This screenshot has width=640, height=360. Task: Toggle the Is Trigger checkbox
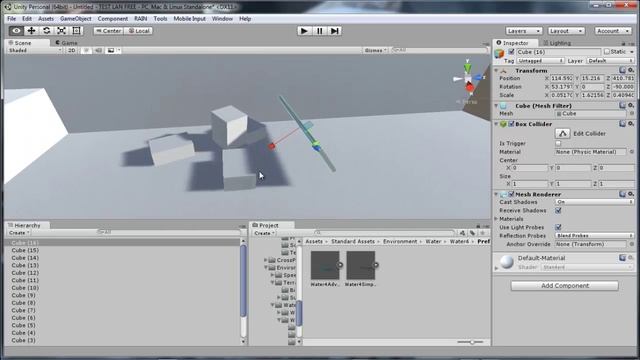click(558, 144)
